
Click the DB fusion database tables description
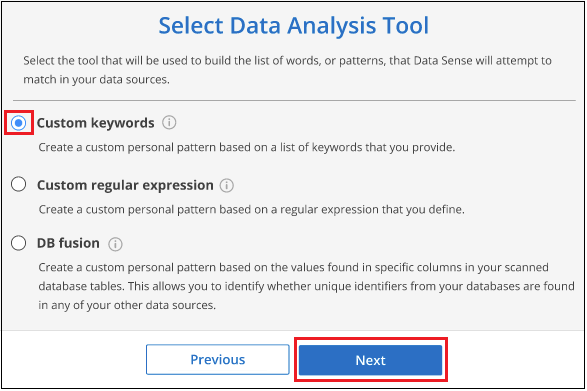click(x=306, y=286)
